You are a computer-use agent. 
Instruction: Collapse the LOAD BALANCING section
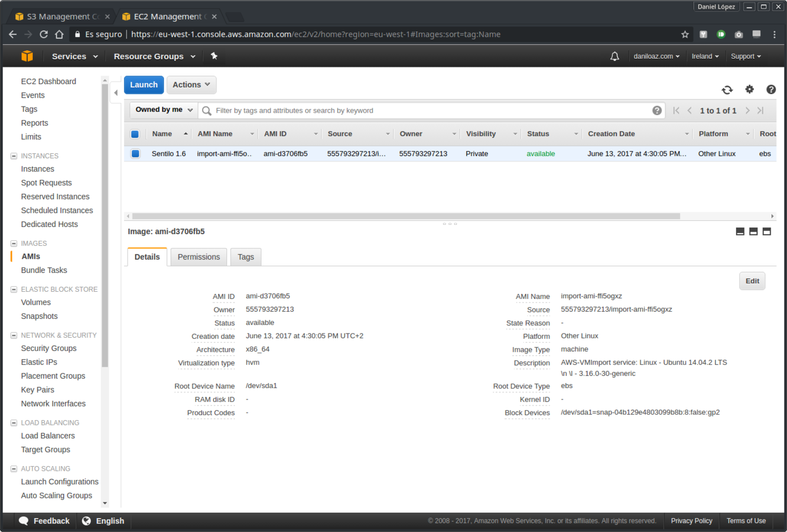[x=14, y=423]
